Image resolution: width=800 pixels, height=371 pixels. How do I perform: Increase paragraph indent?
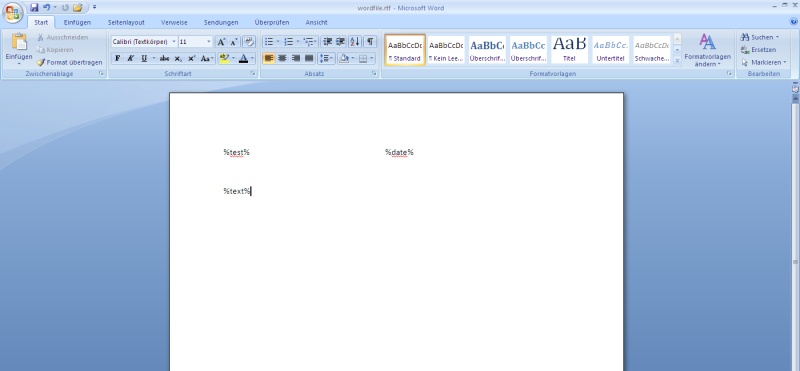340,42
